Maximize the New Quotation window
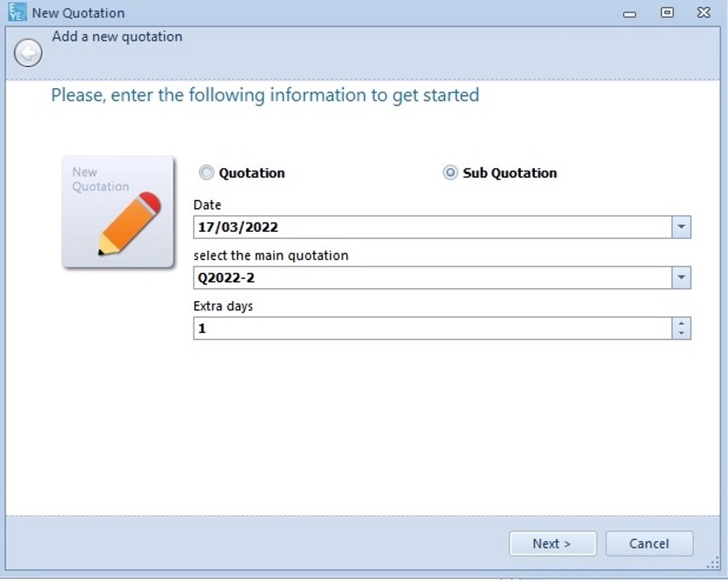This screenshot has height=580, width=728. click(x=667, y=12)
